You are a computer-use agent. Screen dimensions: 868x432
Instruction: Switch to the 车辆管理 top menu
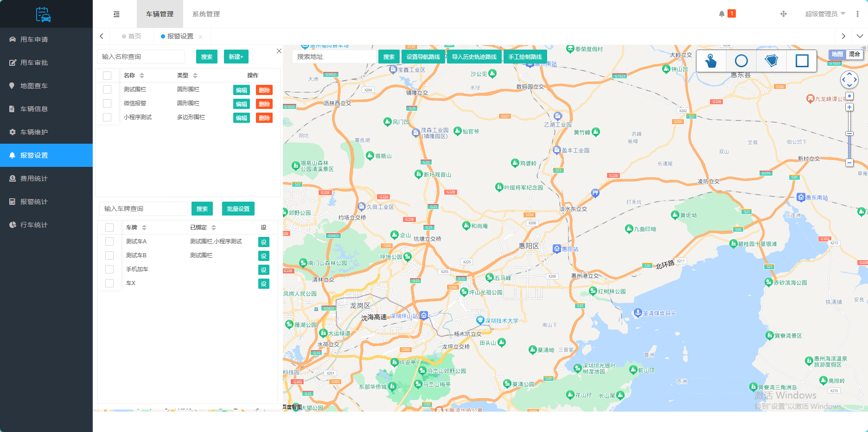(160, 14)
